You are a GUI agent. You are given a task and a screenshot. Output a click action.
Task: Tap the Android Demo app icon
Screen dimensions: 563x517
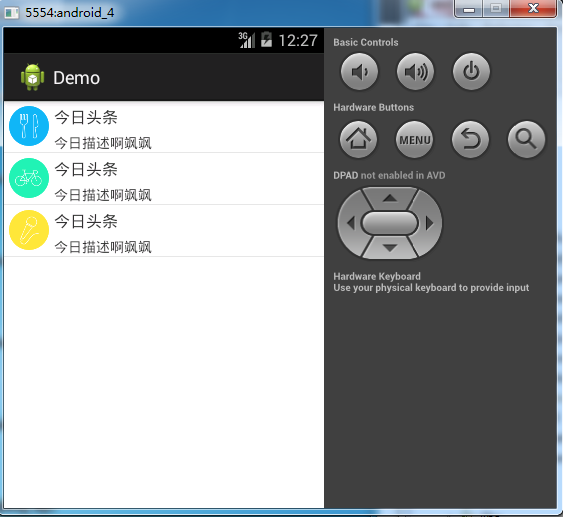point(33,77)
